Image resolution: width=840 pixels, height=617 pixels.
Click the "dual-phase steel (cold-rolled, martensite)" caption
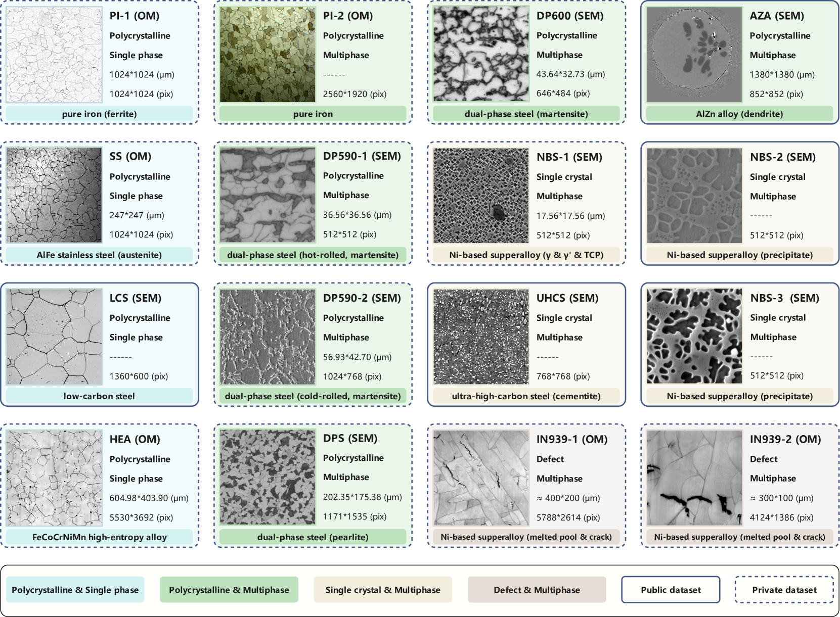(313, 396)
